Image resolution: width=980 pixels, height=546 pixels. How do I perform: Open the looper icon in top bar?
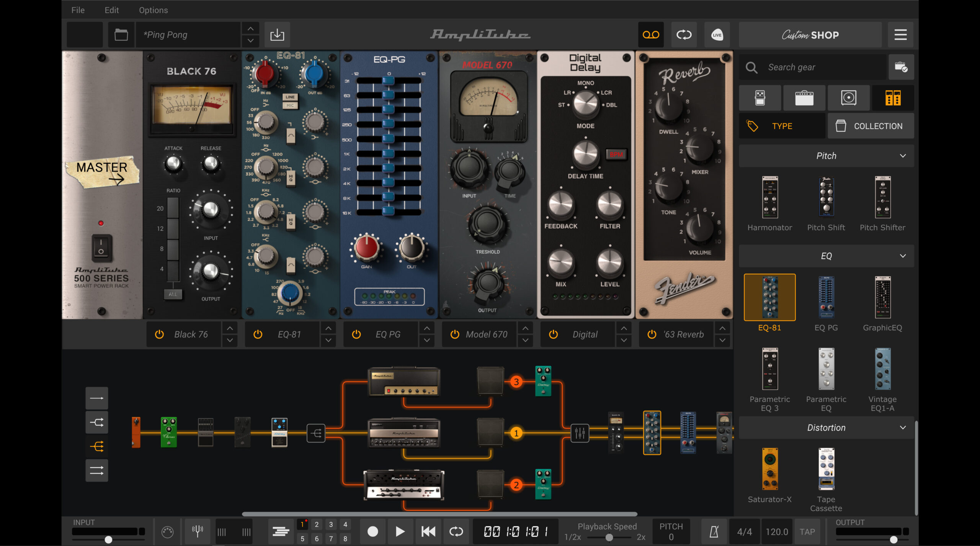[684, 35]
